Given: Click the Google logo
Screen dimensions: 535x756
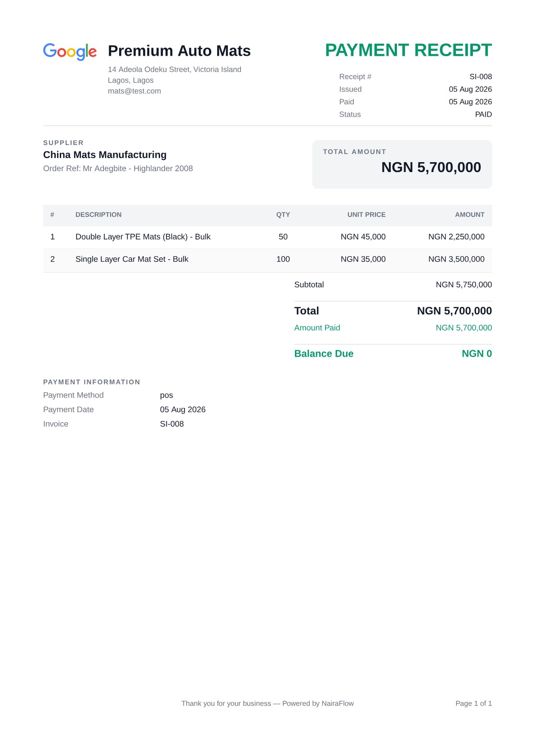Looking at the screenshot, I should [x=70, y=52].
